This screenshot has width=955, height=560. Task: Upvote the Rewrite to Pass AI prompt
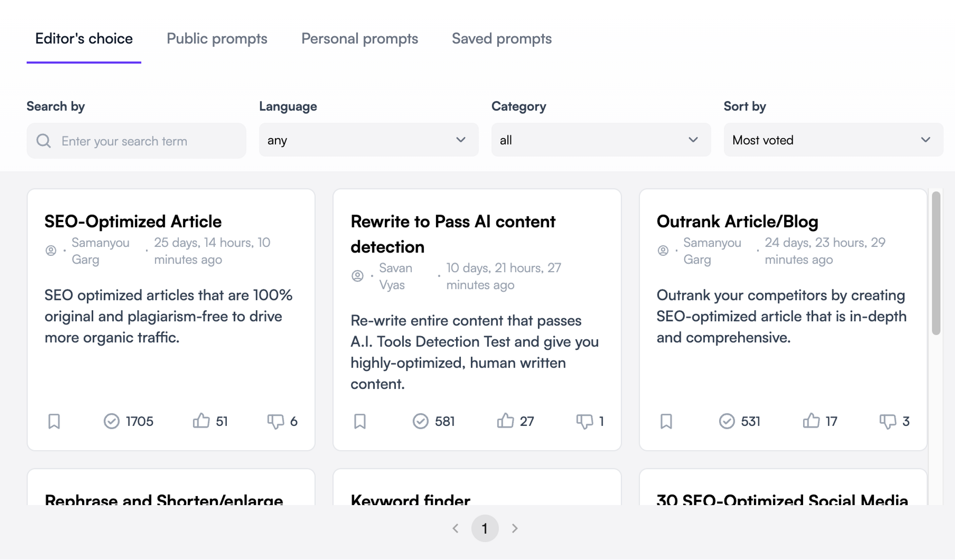(x=504, y=421)
